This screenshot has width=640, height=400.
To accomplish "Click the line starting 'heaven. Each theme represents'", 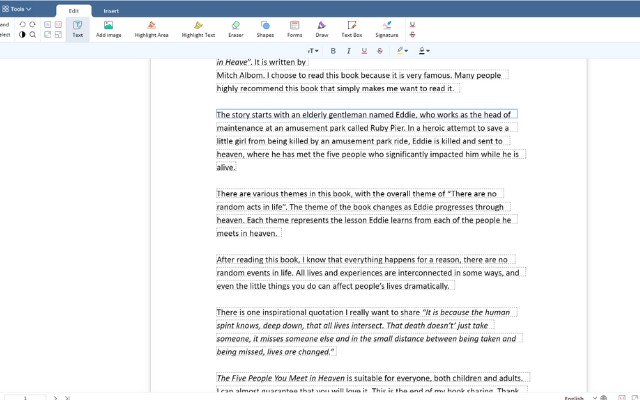I will tap(367, 220).
